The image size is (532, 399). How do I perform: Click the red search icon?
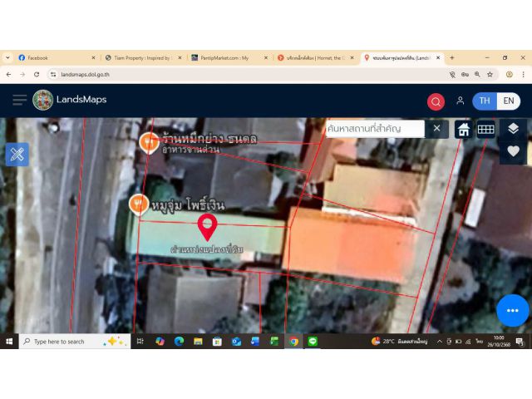[436, 101]
